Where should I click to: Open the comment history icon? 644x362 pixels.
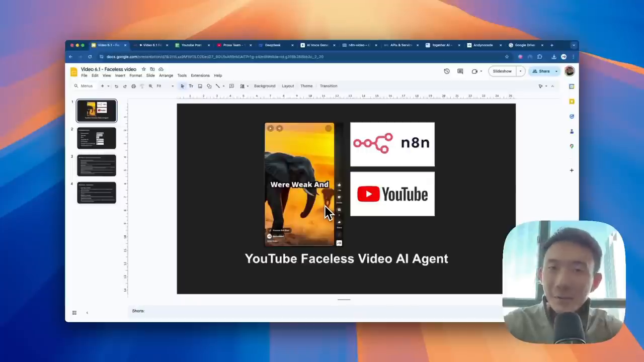(x=460, y=71)
